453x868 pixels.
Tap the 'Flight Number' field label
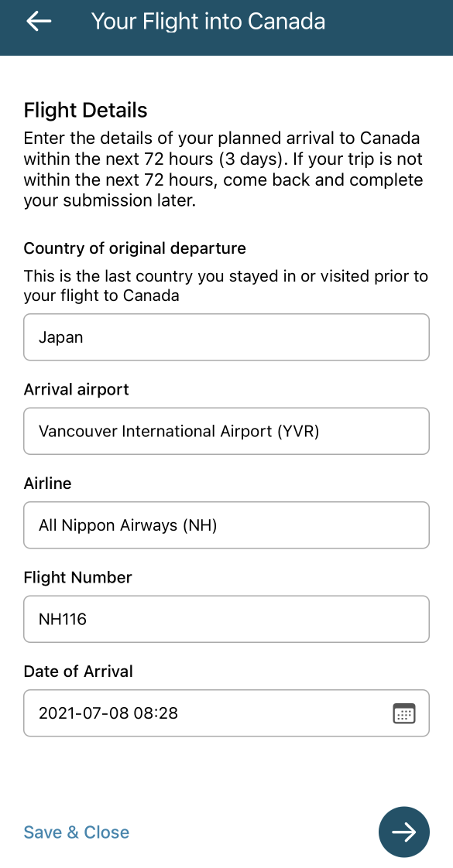click(77, 577)
